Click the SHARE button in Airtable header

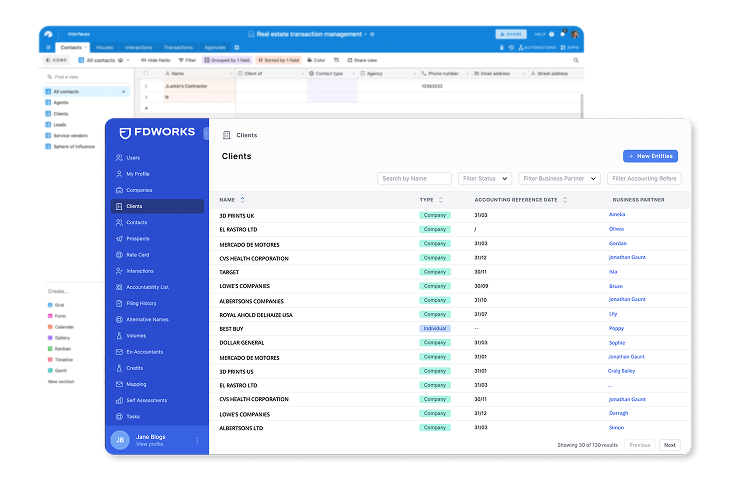point(511,34)
